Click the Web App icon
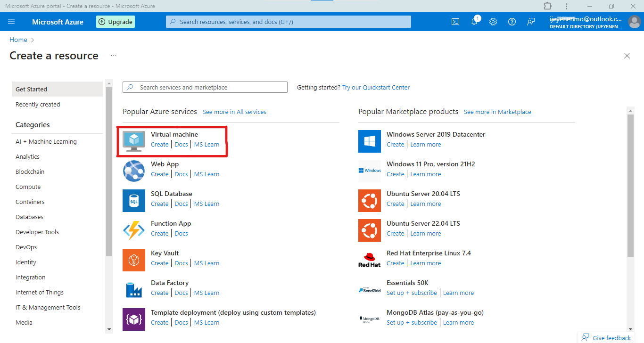Viewport: 644px width, 343px height. [134, 171]
